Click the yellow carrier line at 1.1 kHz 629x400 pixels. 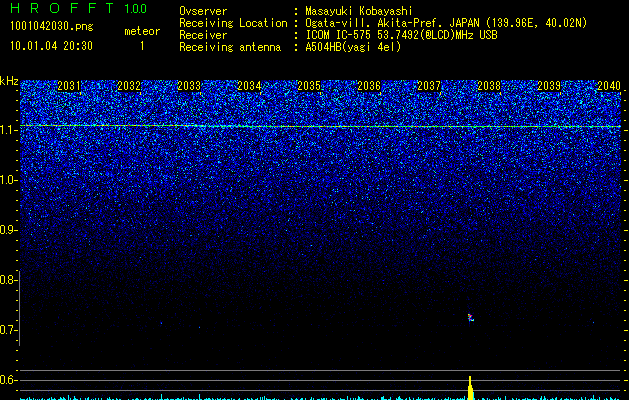320,126
